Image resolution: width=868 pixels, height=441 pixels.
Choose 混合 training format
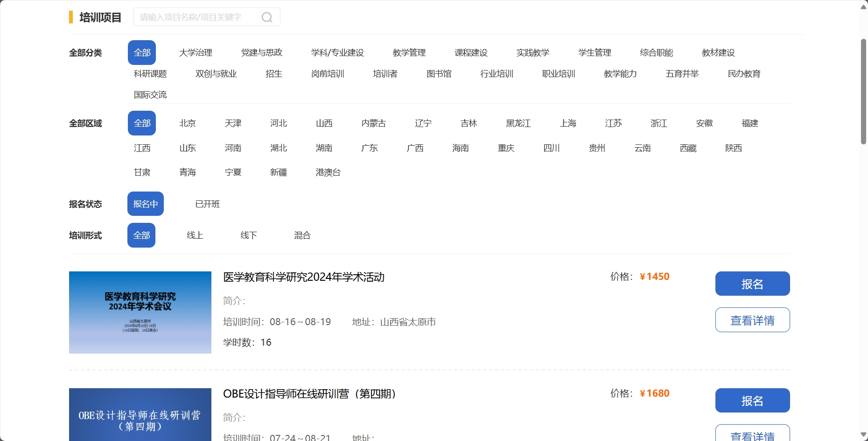[x=302, y=235]
